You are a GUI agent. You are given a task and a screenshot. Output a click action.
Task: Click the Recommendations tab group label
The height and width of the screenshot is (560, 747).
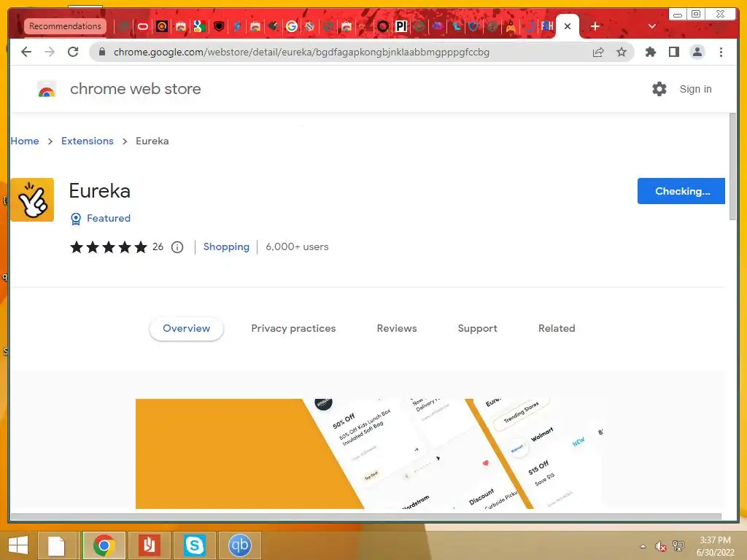[x=65, y=26]
